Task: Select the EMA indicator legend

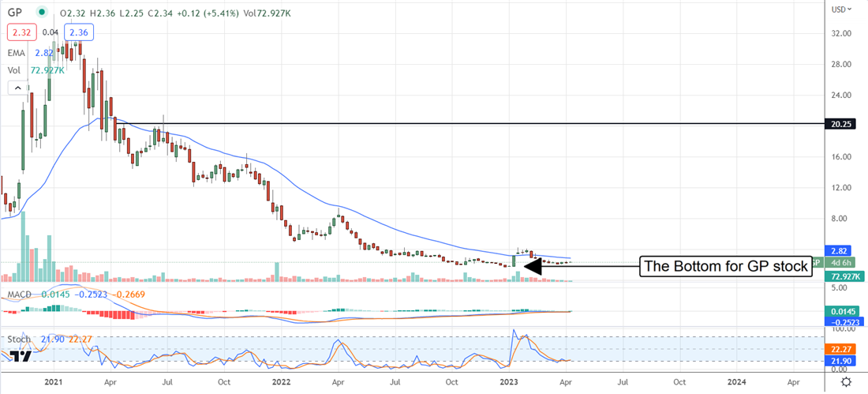Action: click(16, 52)
